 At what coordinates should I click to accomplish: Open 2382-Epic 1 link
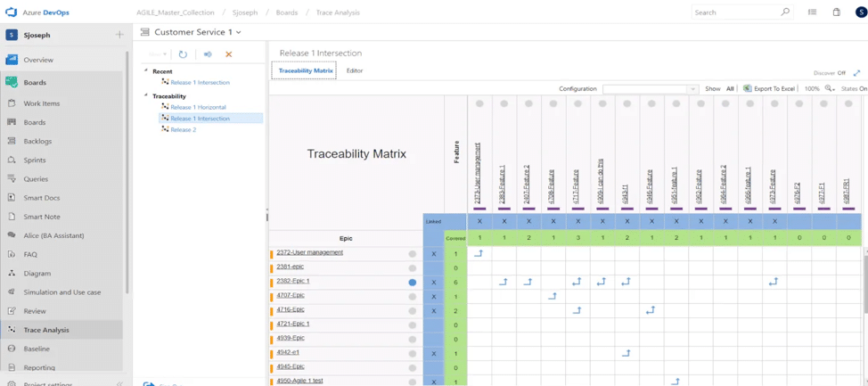coord(293,281)
